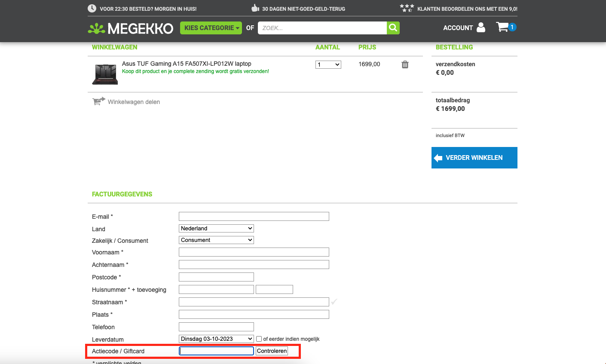Click the cart item count badge

coord(512,27)
